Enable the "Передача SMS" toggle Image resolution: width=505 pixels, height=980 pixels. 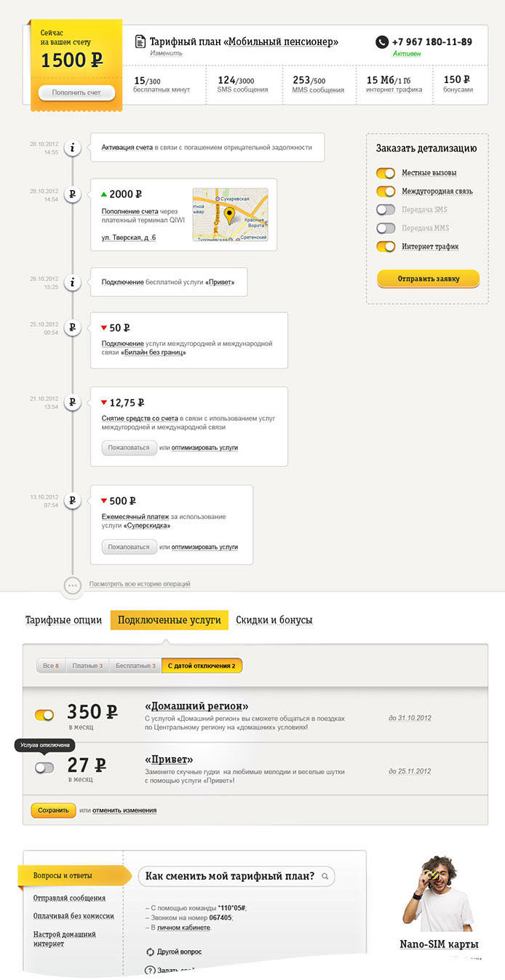pos(386,210)
